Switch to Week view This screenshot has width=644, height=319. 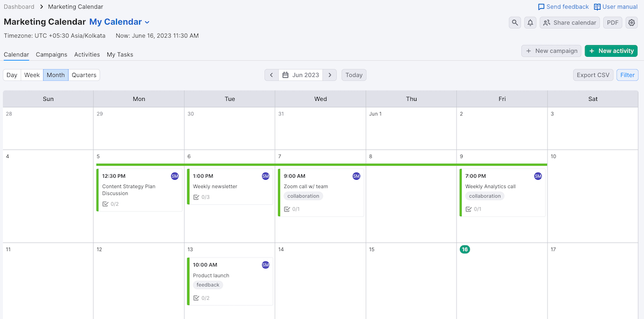pyautogui.click(x=32, y=75)
